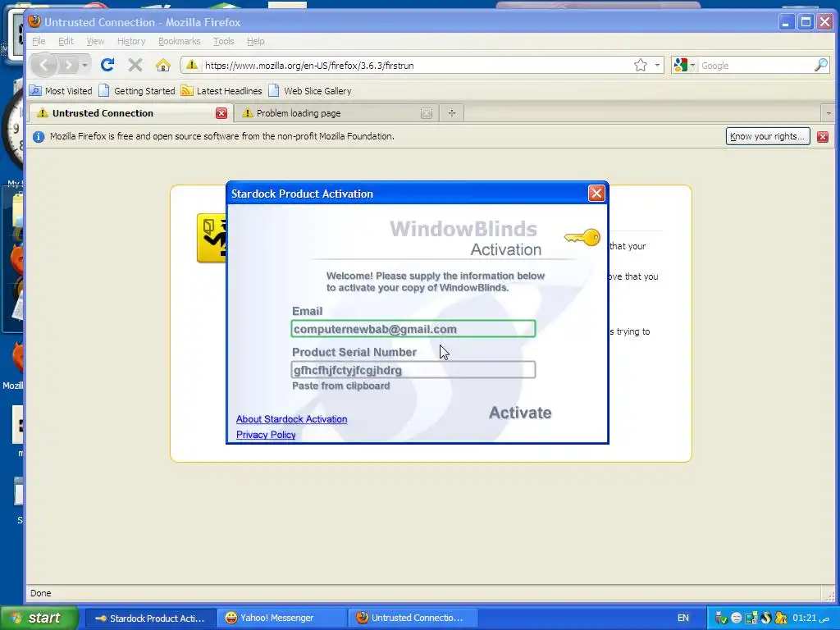This screenshot has height=630, width=840.
Task: Open the Most Visited bookmarks folder
Action: tap(61, 91)
